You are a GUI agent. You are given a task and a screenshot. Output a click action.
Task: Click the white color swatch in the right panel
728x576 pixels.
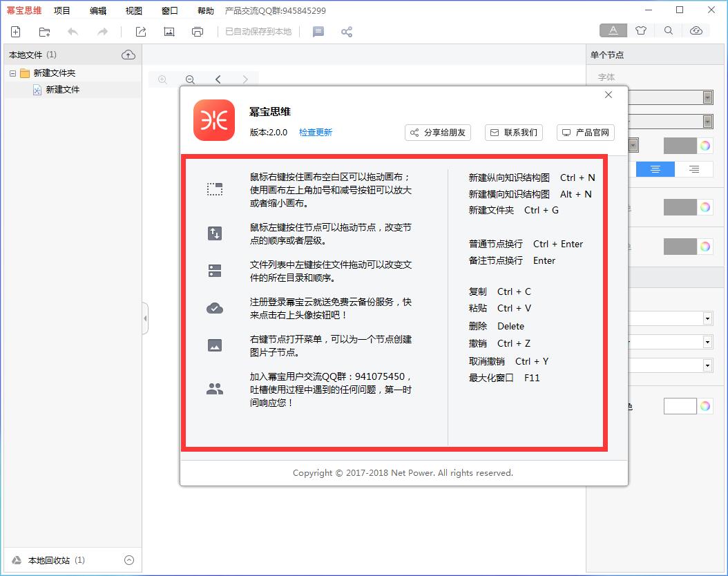[680, 406]
